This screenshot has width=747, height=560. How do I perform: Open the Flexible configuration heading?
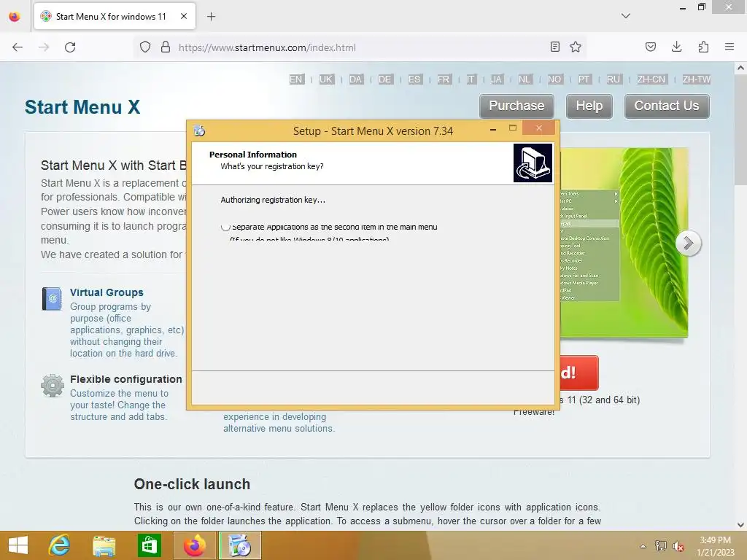[x=125, y=379]
